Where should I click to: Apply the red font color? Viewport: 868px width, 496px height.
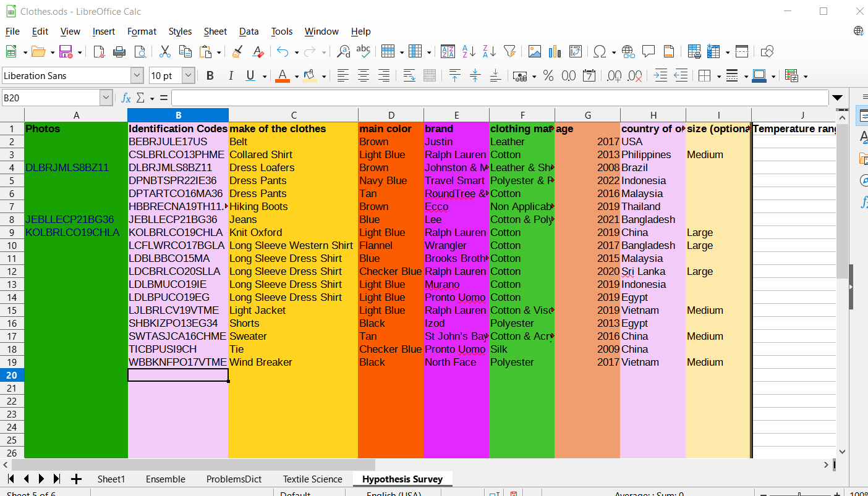[x=283, y=76]
